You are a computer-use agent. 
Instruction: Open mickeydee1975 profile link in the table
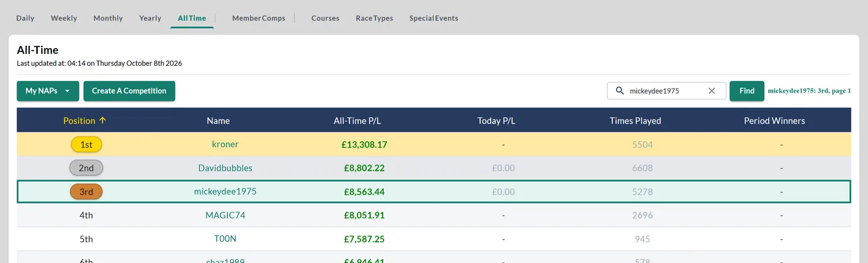click(225, 192)
